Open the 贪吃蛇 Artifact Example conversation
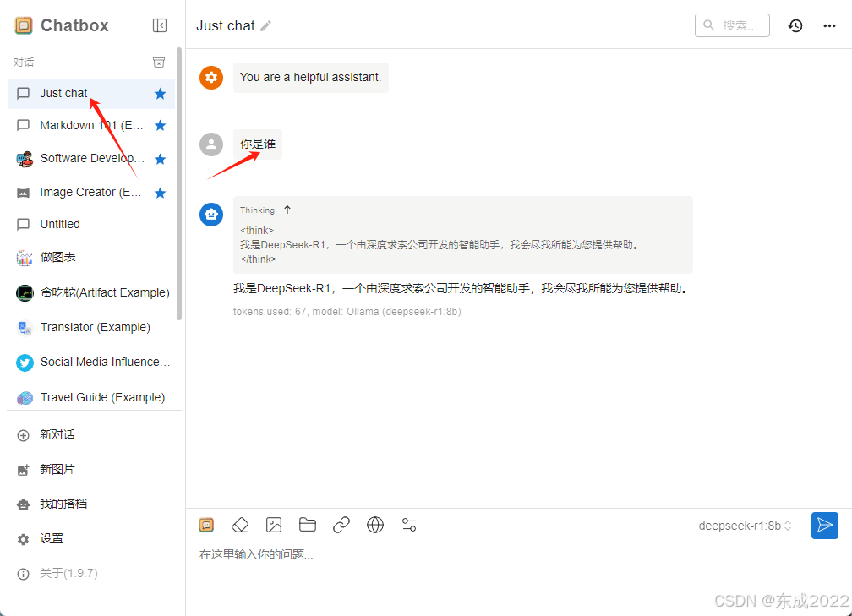 tap(91, 292)
